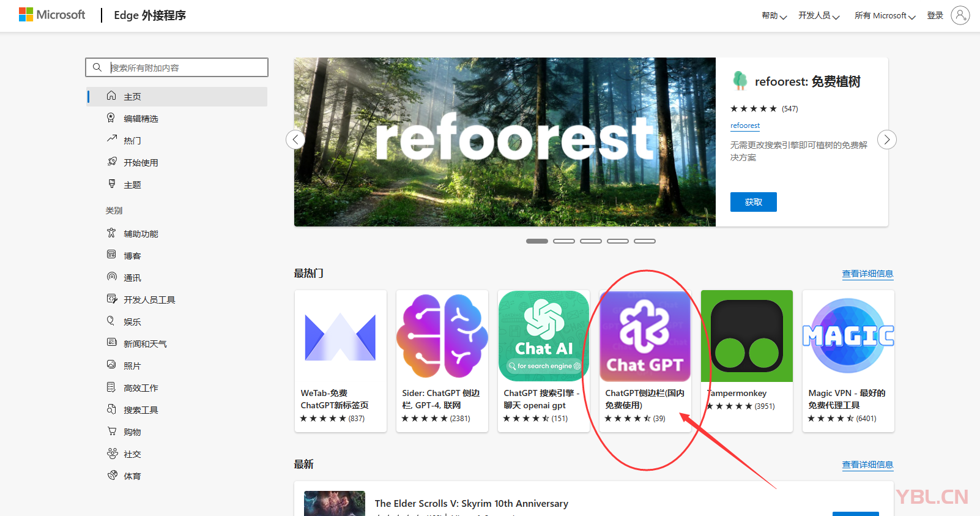This screenshot has height=516, width=980.
Task: Jump to the third carousel slide indicator
Action: (x=590, y=241)
